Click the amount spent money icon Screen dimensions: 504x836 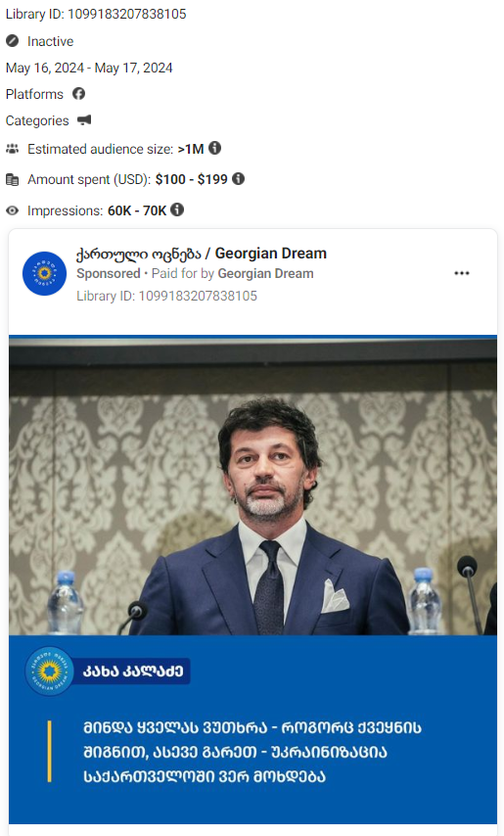tap(13, 180)
